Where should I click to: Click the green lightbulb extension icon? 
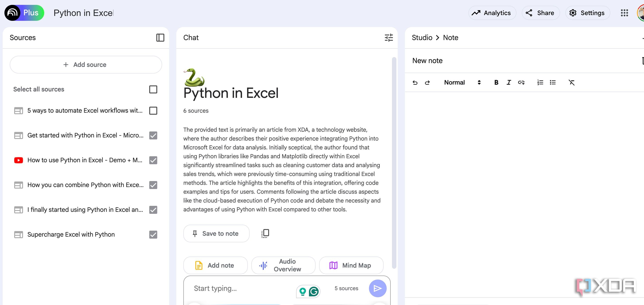click(x=303, y=291)
